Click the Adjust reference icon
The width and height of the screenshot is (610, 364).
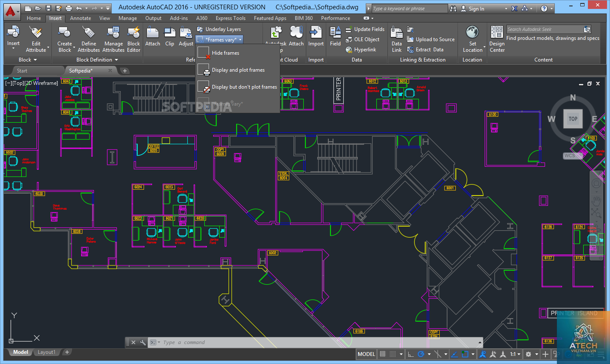186,32
